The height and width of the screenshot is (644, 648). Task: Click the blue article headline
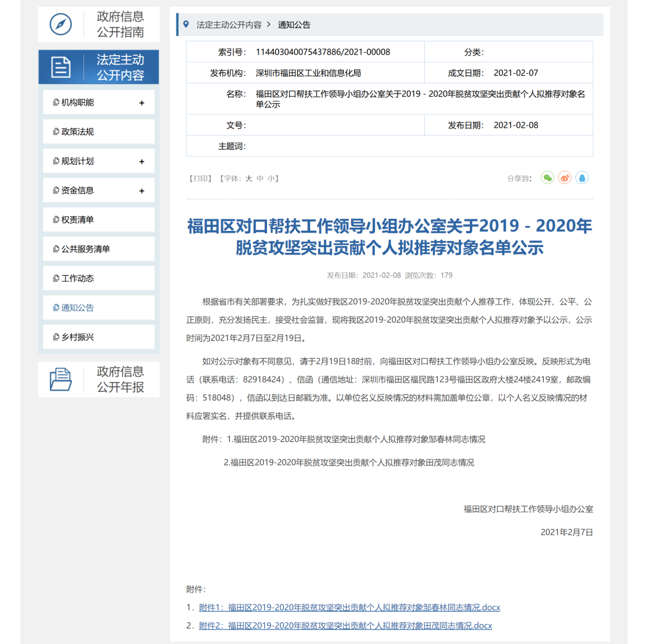click(x=390, y=237)
